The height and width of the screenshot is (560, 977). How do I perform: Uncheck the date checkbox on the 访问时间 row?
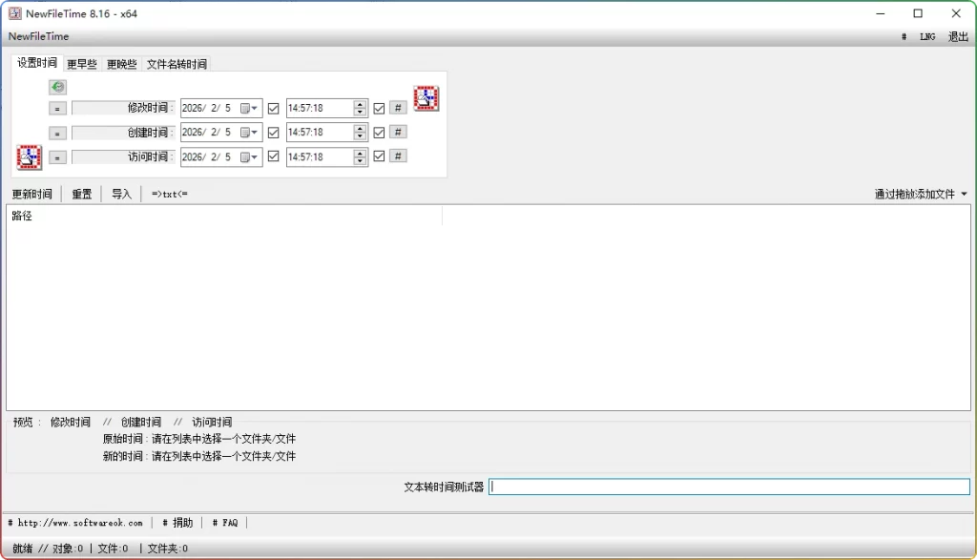click(x=275, y=156)
